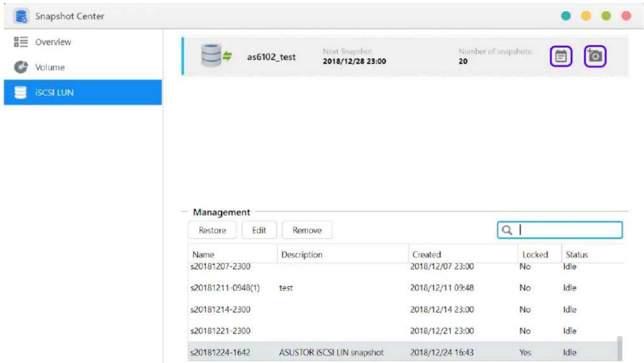This screenshot has width=644, height=363.
Task: Click the snapshot count value 20
Action: [463, 61]
